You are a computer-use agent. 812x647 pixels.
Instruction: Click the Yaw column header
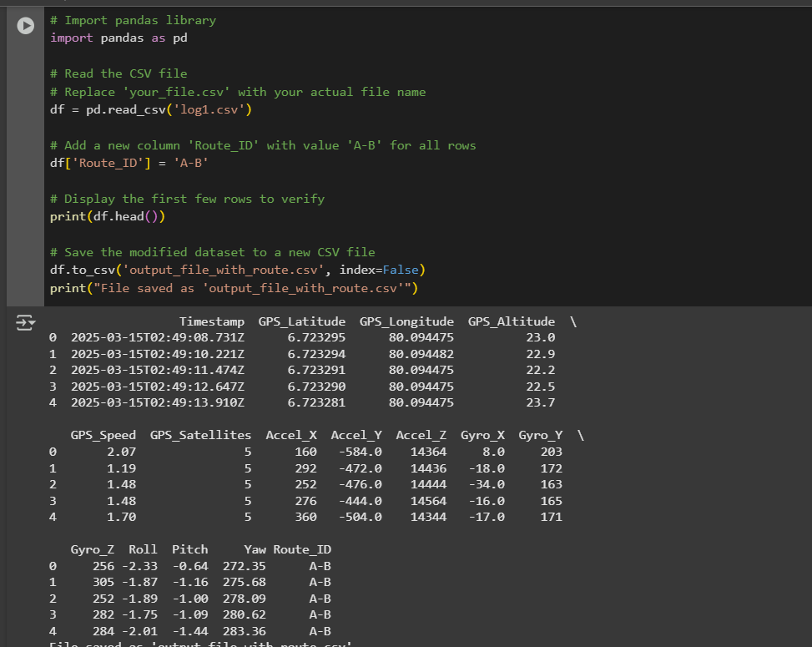255,549
